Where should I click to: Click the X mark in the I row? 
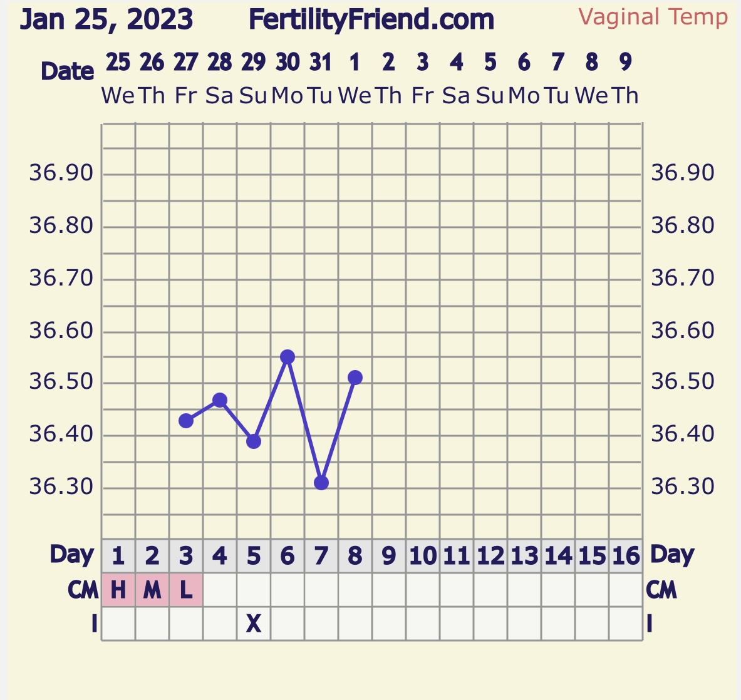[254, 624]
